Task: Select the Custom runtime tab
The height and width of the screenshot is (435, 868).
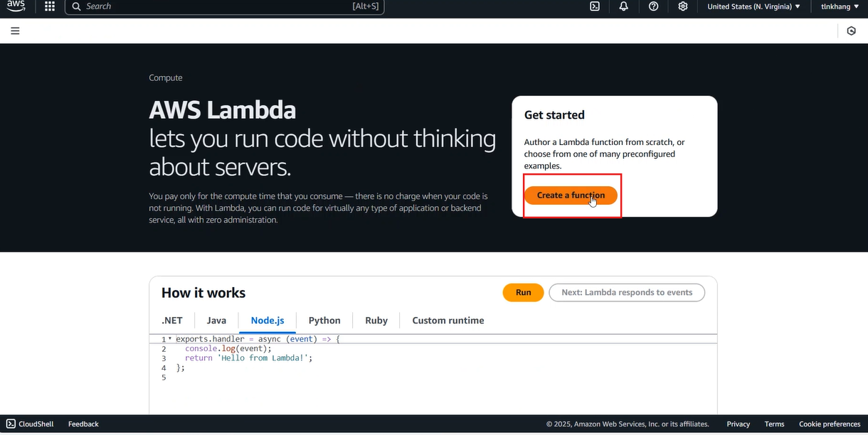Action: [448, 321]
